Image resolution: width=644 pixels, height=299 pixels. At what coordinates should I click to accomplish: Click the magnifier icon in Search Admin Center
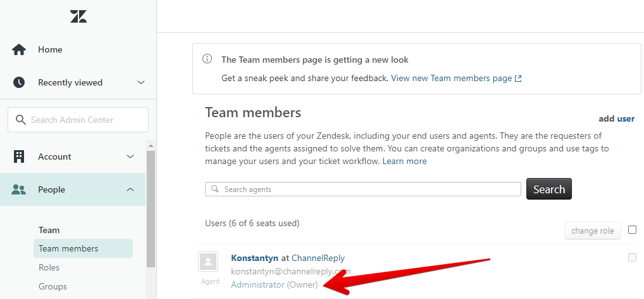20,120
